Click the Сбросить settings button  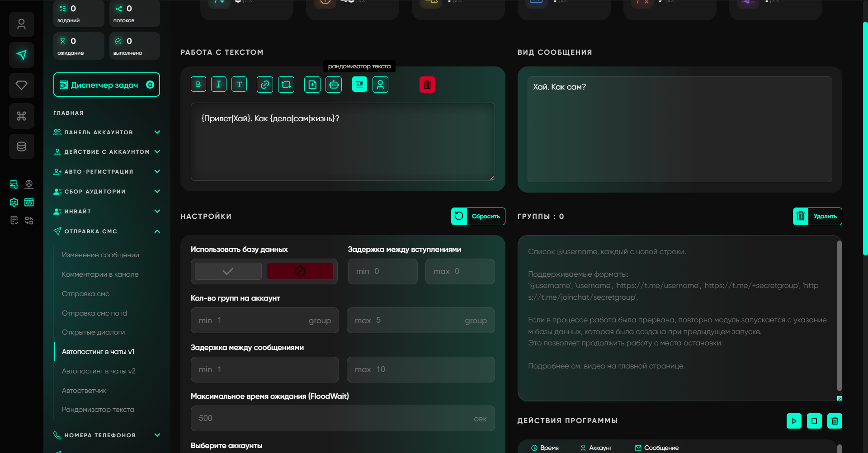478,216
